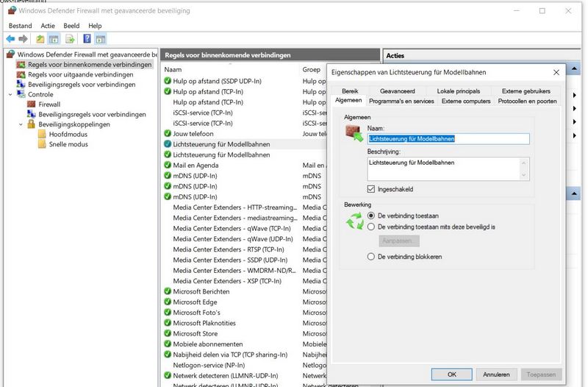The image size is (588, 387).
Task: Expand the first submenu arrow in Acties
Action: point(575,96)
